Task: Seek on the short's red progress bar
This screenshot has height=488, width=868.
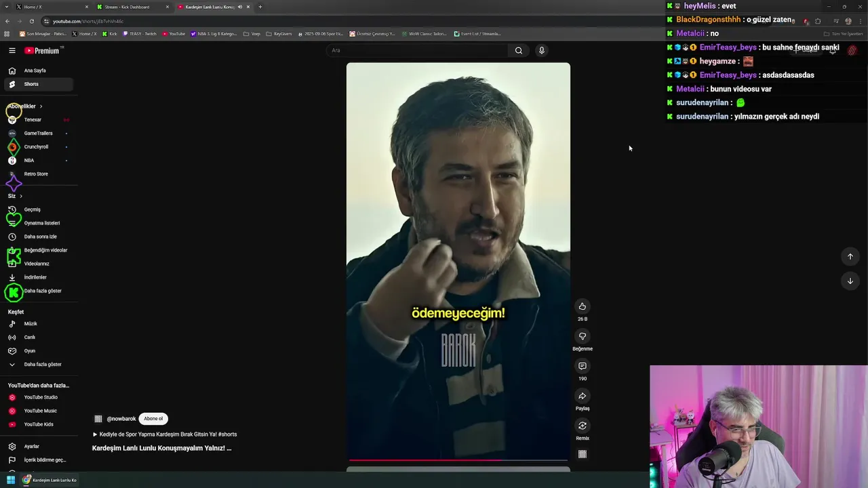Action: 458,460
